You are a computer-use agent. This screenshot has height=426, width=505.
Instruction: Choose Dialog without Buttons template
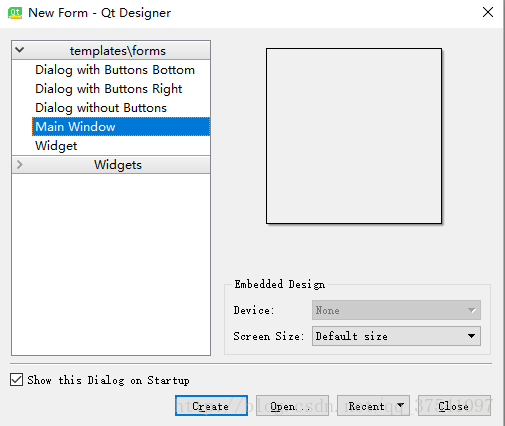coord(101,108)
